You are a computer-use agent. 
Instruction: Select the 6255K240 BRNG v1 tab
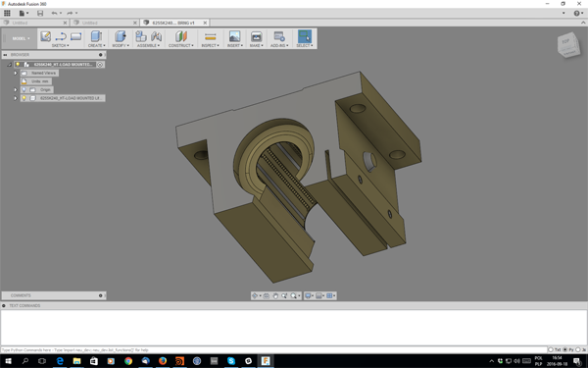pyautogui.click(x=173, y=23)
